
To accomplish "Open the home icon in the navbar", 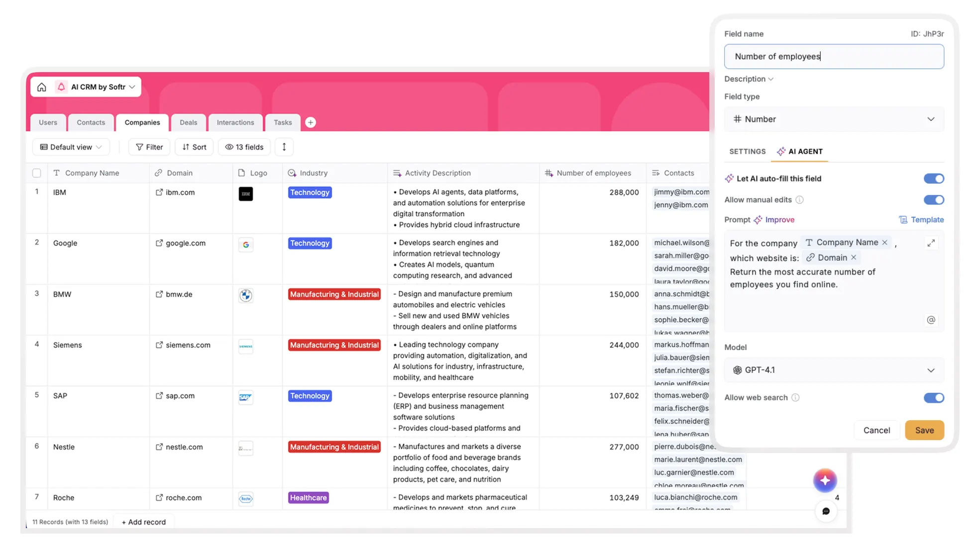I will 42,87.
